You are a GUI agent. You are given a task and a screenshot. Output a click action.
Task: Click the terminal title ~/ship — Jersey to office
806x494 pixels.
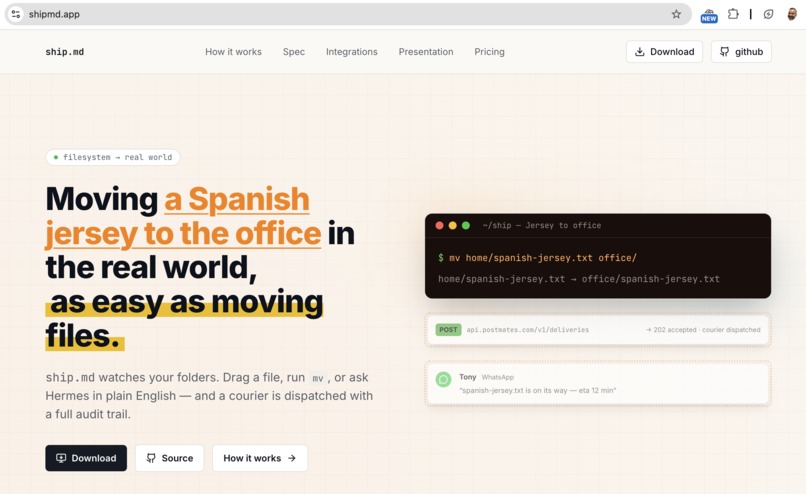[542, 226]
